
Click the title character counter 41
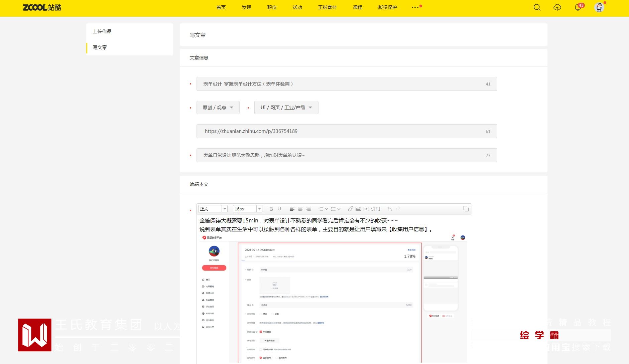pos(488,84)
